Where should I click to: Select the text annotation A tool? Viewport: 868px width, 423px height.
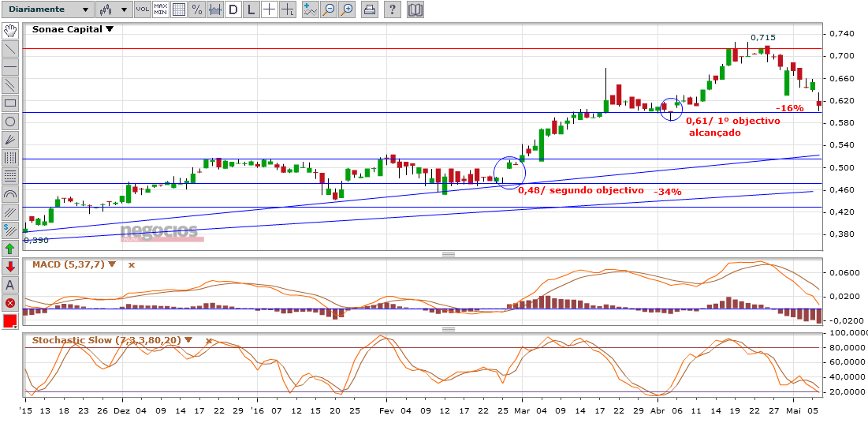click(10, 285)
